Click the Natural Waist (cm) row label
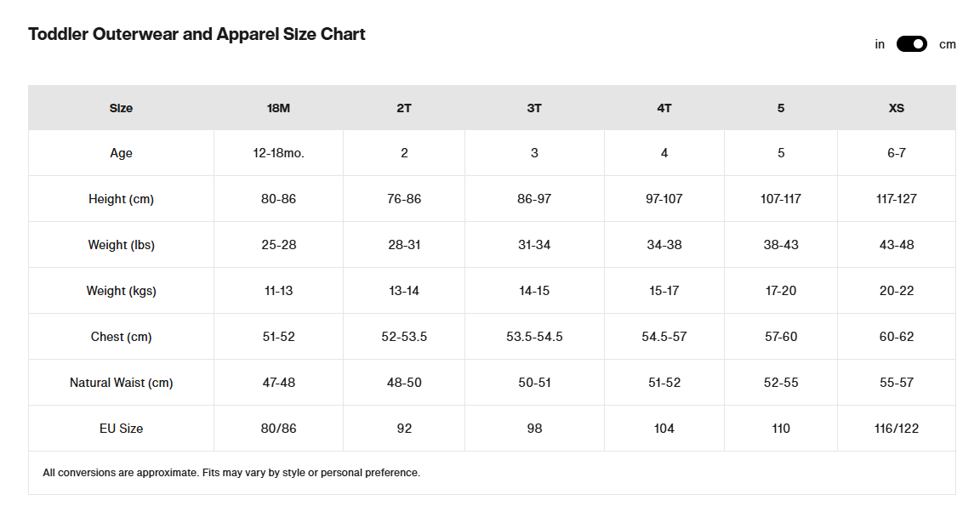Viewport: 980px width, 523px height. pyautogui.click(x=121, y=383)
